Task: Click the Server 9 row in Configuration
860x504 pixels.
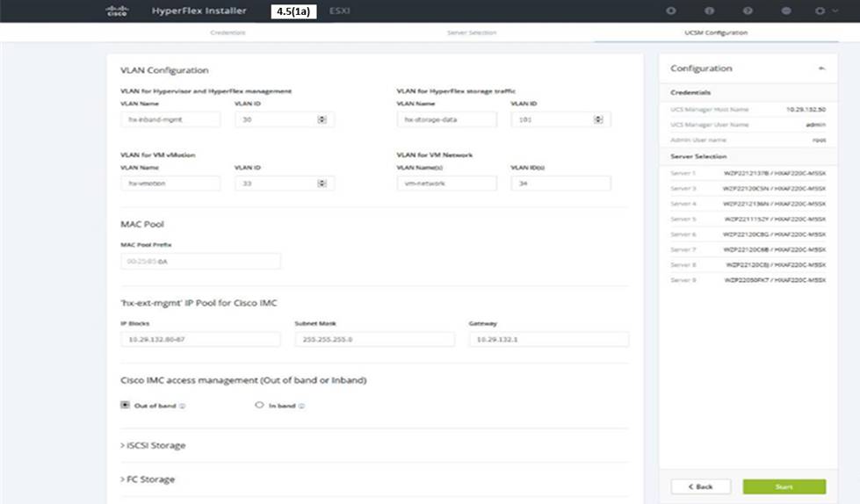Action: coord(748,280)
